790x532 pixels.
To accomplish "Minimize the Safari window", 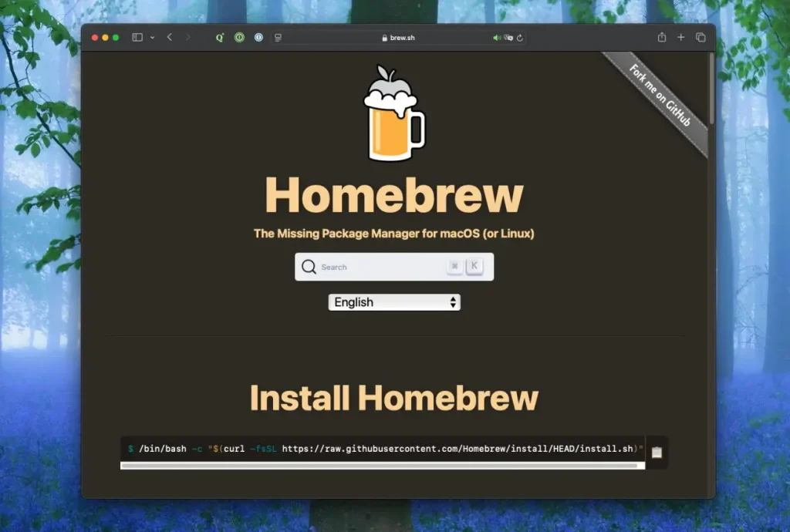I will (x=105, y=37).
